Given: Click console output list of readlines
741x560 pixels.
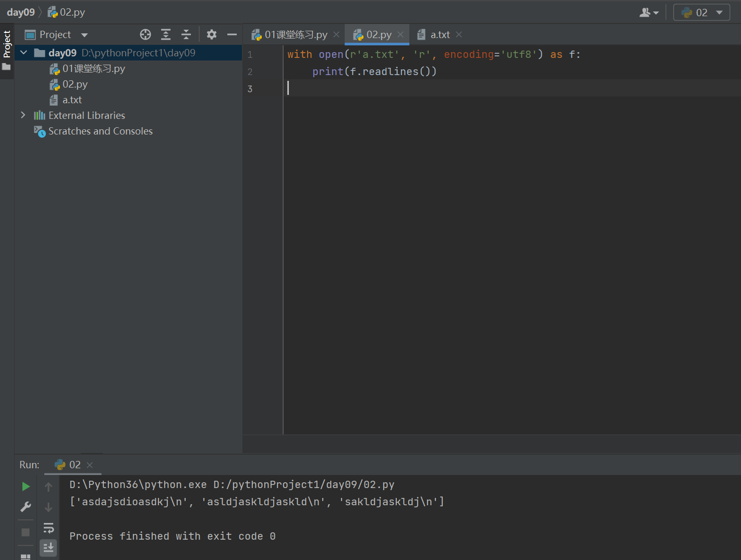Looking at the screenshot, I should click(257, 502).
